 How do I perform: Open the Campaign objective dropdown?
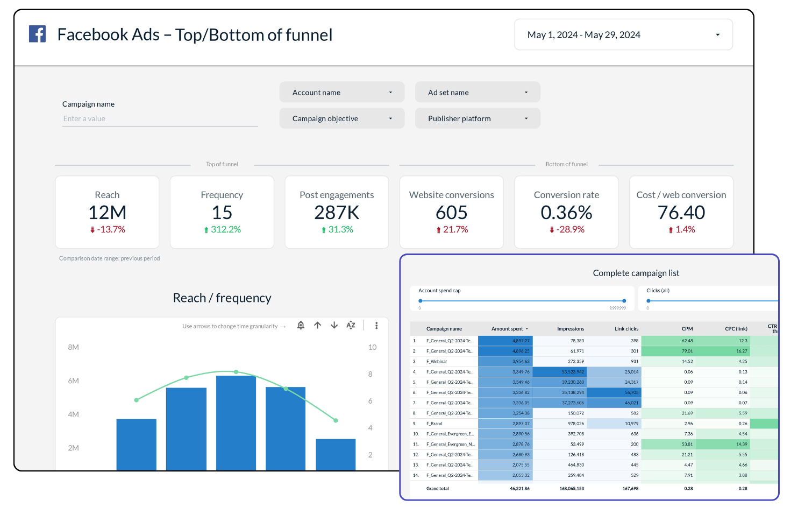[342, 118]
